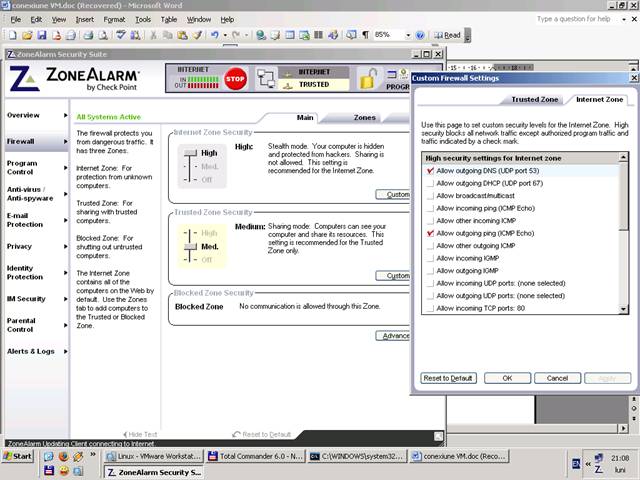Image resolution: width=640 pixels, height=480 pixels.
Task: Click the Insert Table icon in Word
Action: [x=290, y=36]
